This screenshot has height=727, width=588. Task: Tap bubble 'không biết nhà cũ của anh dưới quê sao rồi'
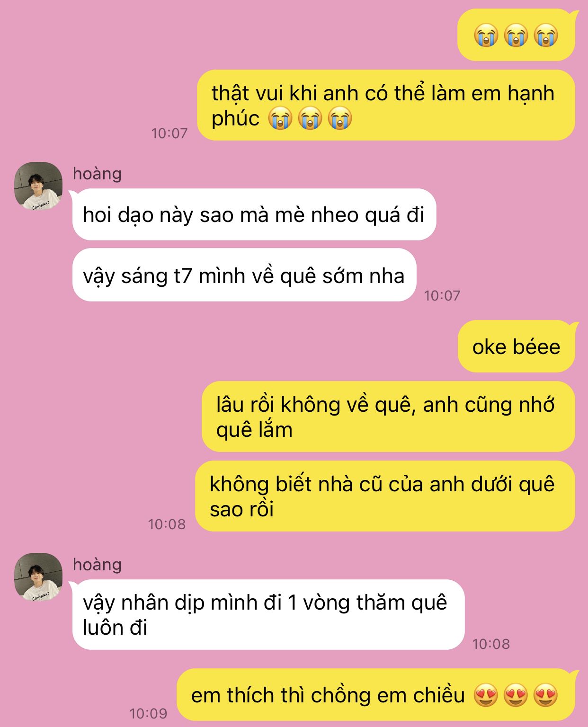click(x=385, y=496)
